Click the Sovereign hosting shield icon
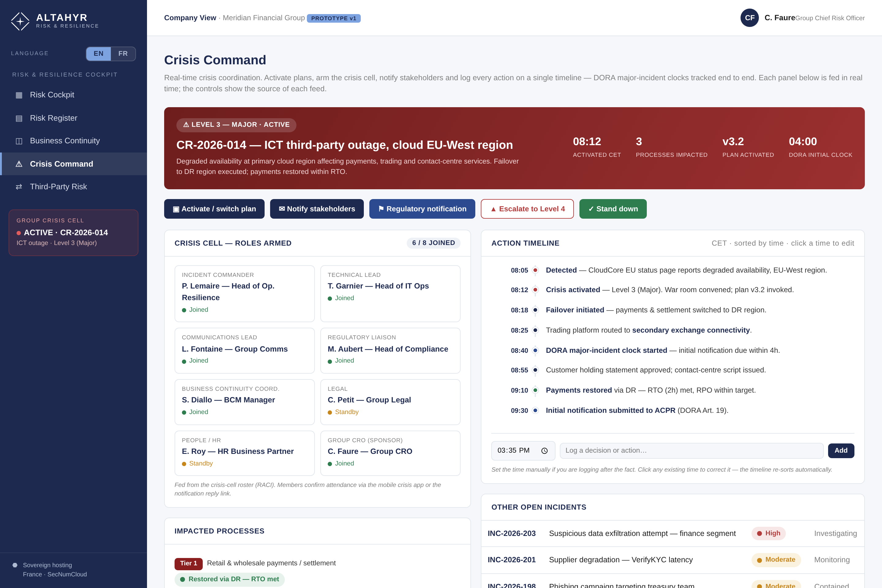 pos(15,565)
